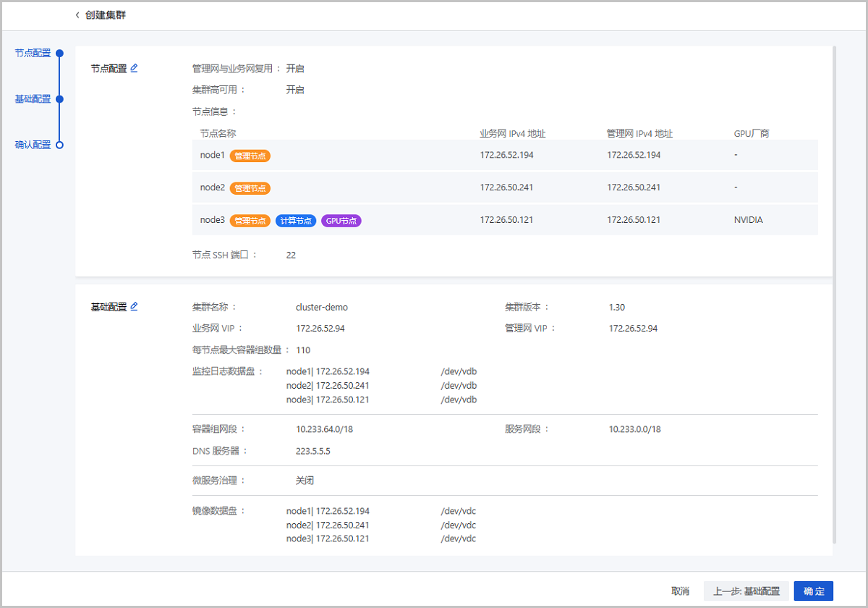This screenshot has height=608, width=868.
Task: Click the 节点配置 step circle indicator
Action: [60, 53]
